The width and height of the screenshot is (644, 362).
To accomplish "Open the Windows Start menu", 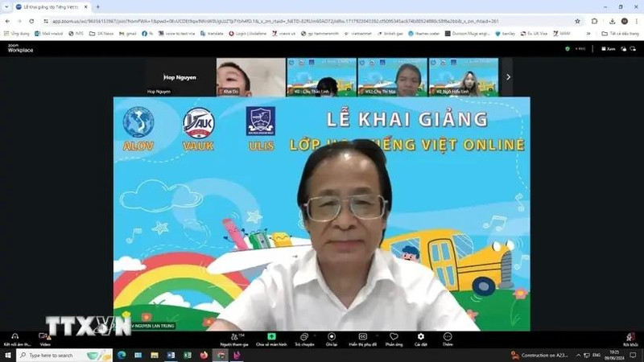I will 8,355.
